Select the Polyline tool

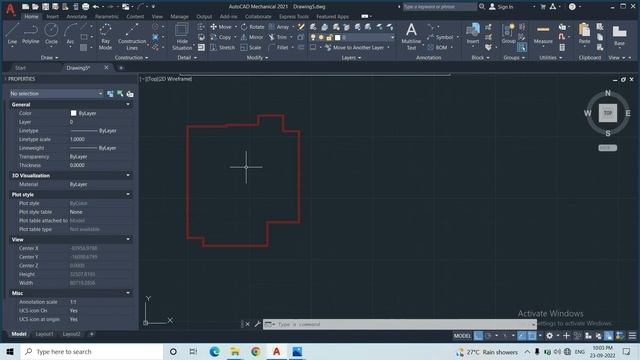pos(31,33)
